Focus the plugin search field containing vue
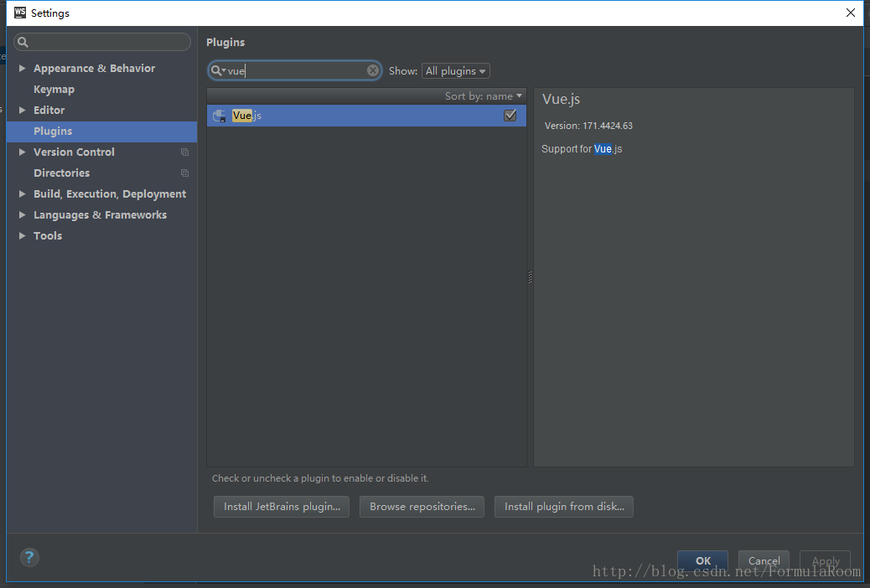 pos(295,70)
